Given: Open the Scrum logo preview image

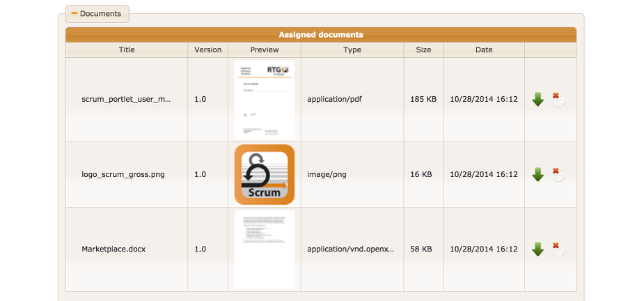Looking at the screenshot, I should [x=265, y=174].
